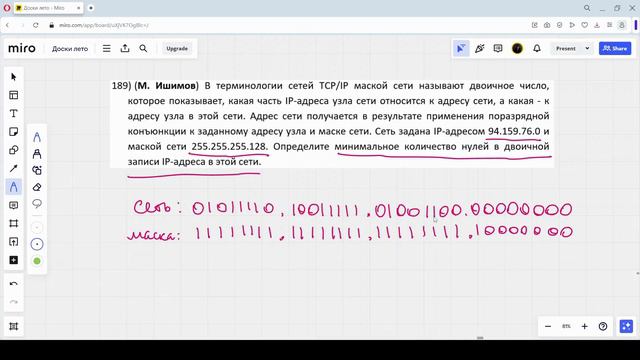Click the problem text block on board
The height and width of the screenshot is (360, 640).
click(331, 124)
